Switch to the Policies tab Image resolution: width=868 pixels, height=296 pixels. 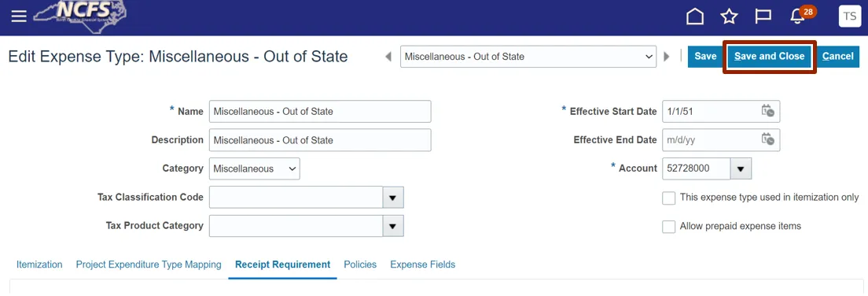click(x=360, y=265)
